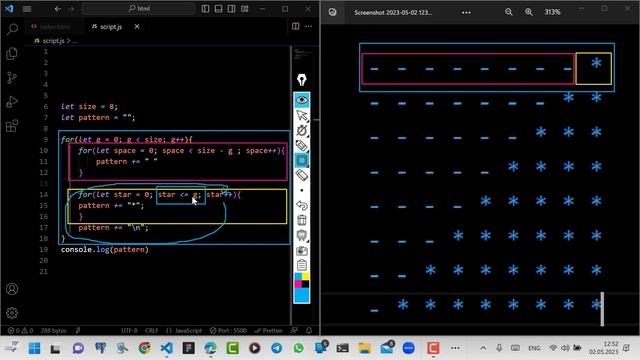
Task: Select the rectangle shape tool
Action: click(x=302, y=160)
